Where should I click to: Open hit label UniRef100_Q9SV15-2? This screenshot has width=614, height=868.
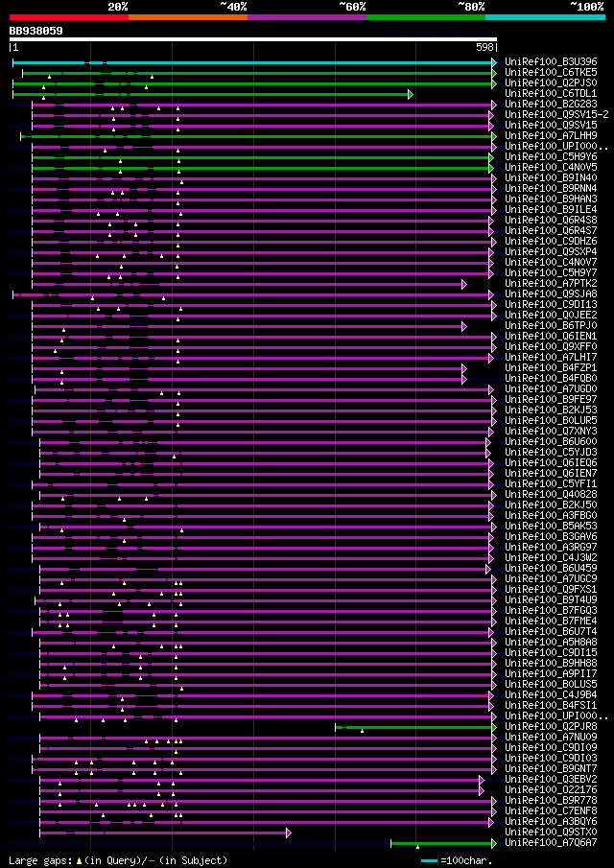[x=557, y=114]
